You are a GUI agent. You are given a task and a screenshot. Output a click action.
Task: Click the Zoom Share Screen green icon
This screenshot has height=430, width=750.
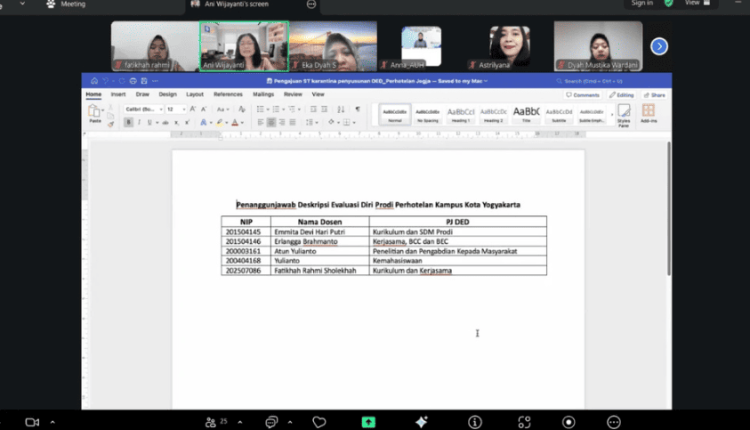(x=368, y=422)
